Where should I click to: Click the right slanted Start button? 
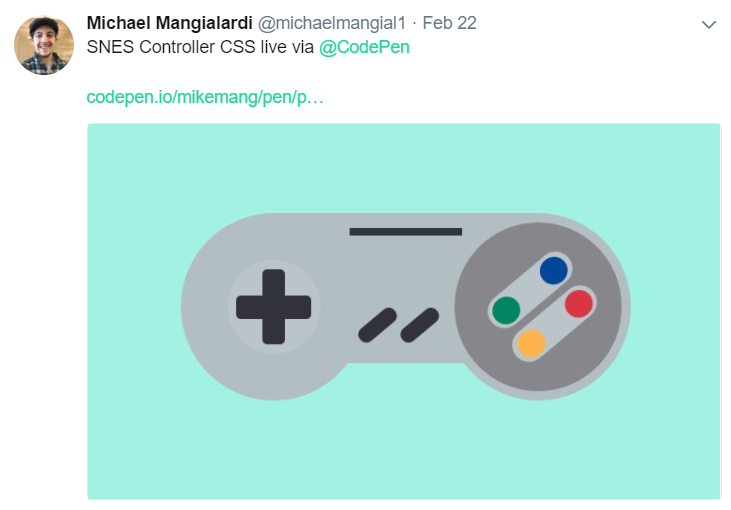pos(419,324)
